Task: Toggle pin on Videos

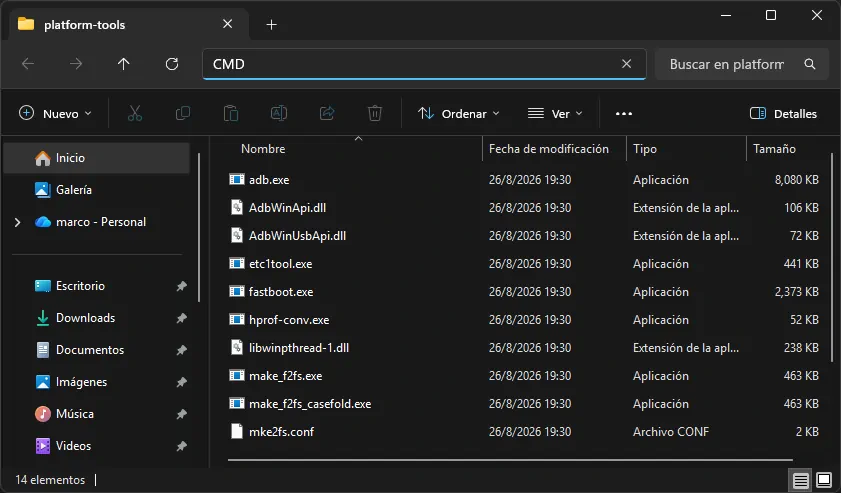Action: pos(182,446)
